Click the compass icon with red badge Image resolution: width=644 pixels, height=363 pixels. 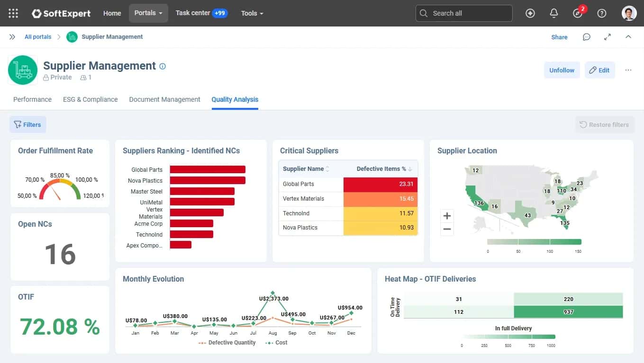578,13
